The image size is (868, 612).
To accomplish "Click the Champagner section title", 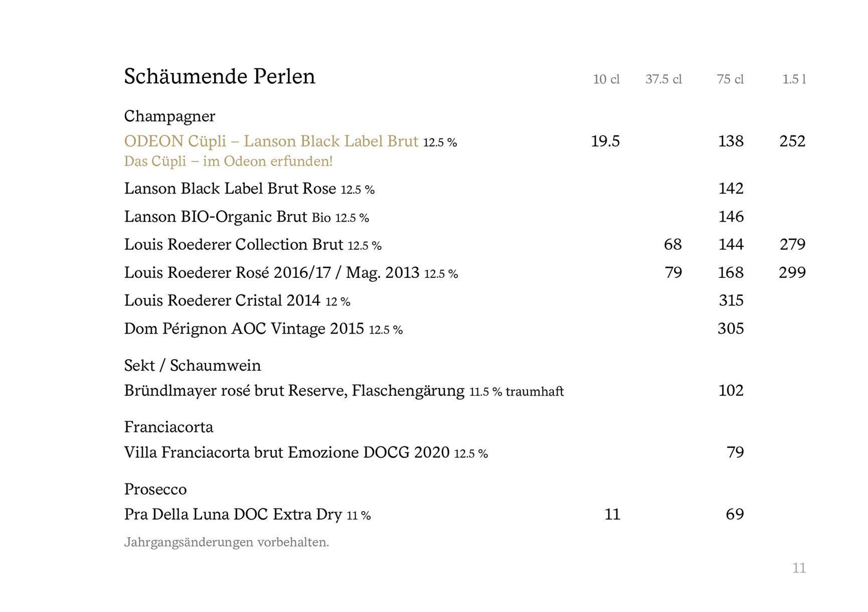I will 169,116.
